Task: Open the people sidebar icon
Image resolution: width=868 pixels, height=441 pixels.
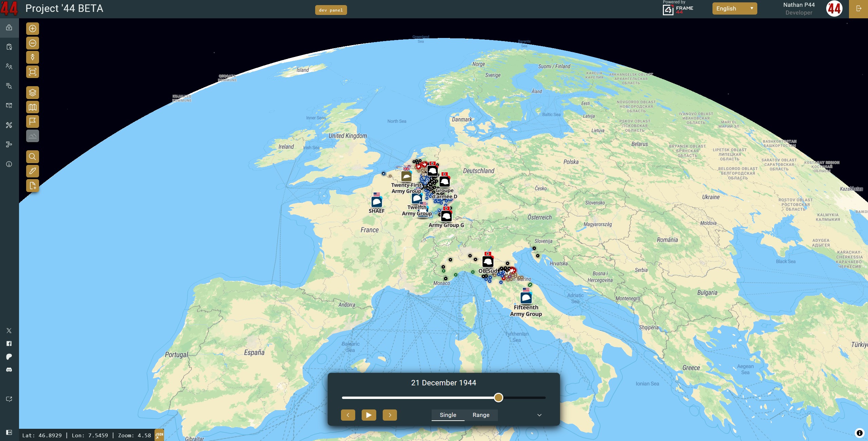Action: (x=9, y=66)
